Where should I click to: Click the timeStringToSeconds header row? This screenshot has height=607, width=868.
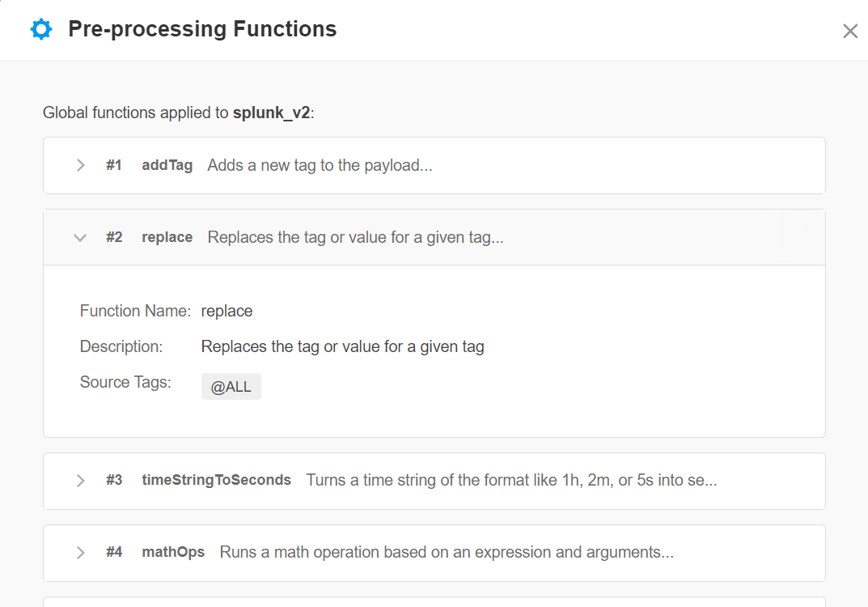(x=404, y=480)
